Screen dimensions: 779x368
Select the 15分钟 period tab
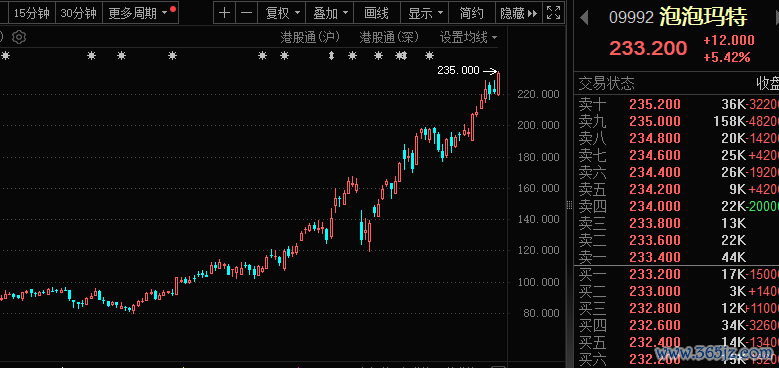[x=31, y=13]
